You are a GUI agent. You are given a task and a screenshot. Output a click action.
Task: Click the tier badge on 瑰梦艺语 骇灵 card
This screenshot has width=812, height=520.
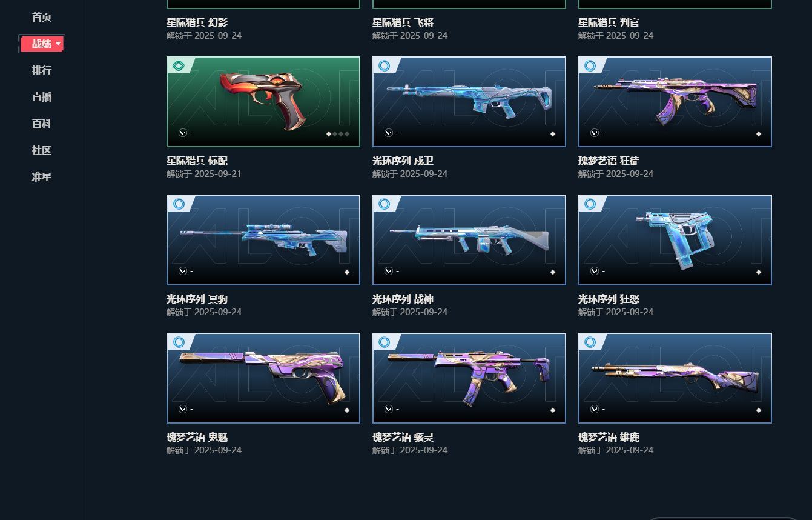(x=385, y=342)
